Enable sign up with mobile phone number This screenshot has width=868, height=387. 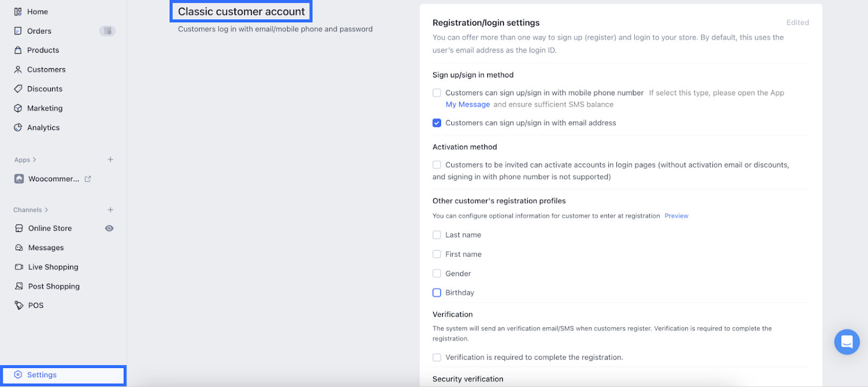437,93
